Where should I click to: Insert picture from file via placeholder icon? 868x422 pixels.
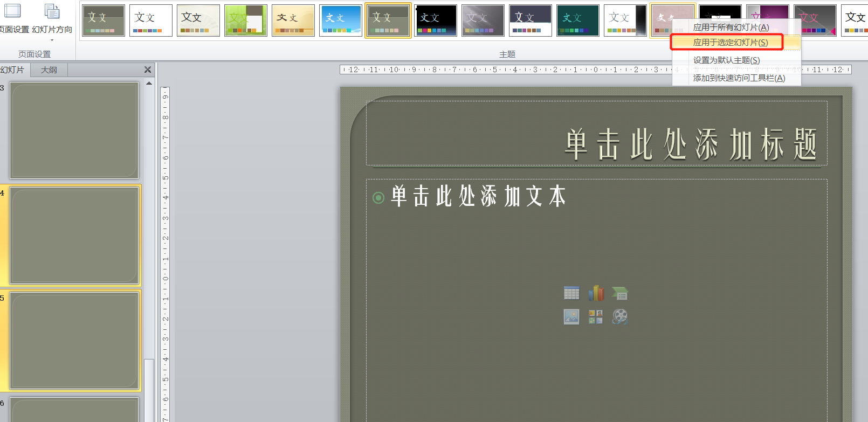tap(571, 316)
